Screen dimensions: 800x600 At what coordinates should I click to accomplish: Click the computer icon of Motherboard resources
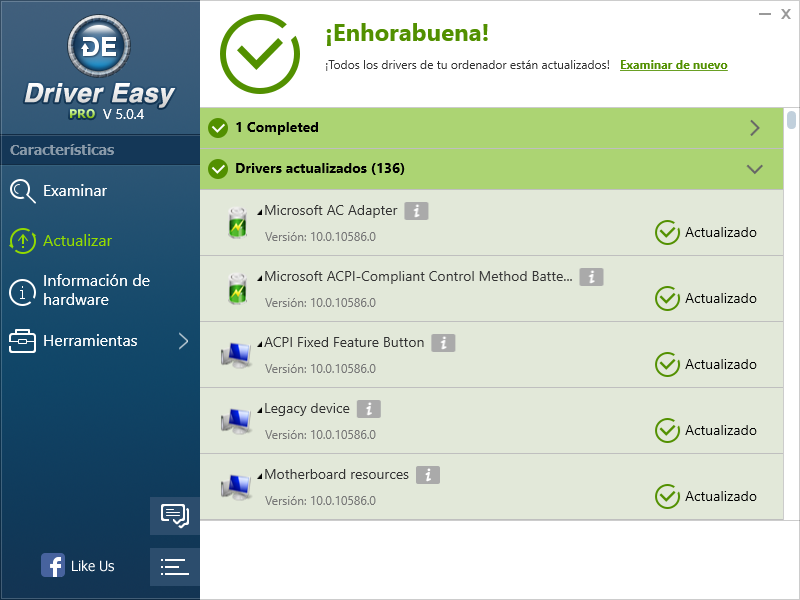[236, 487]
